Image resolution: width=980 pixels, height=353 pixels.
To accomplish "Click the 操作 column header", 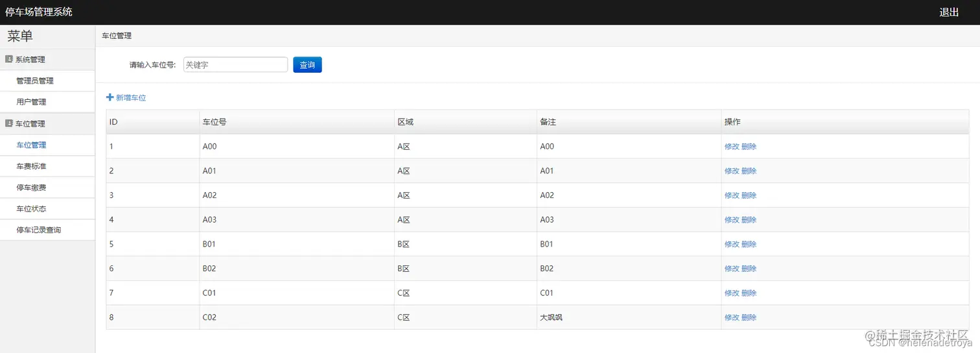I will (845, 122).
